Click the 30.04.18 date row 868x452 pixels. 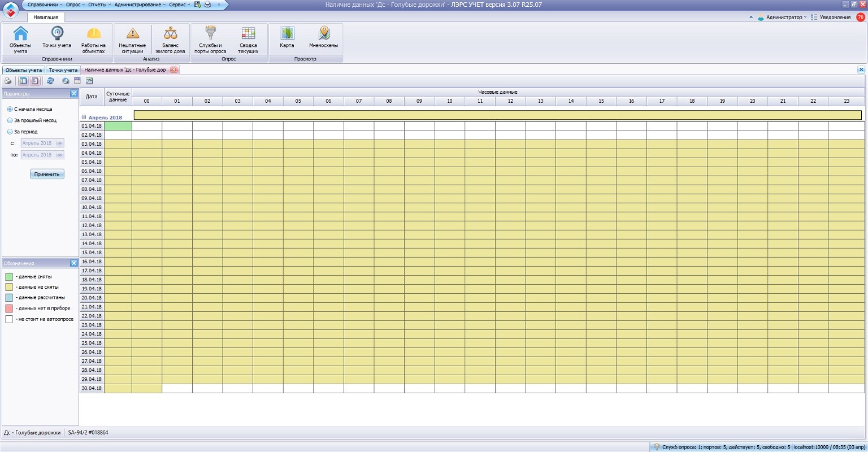point(92,388)
